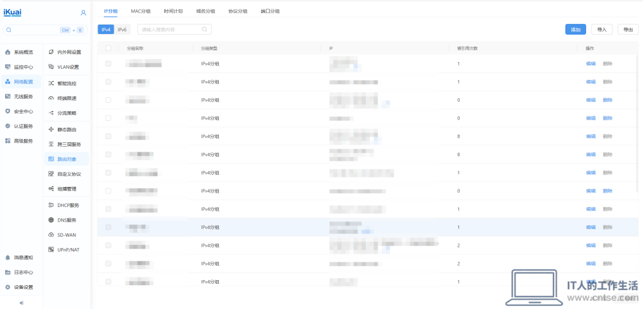Screen dimensions: 644x309
Task: Click the magnifier in the group search box
Action: click(204, 29)
